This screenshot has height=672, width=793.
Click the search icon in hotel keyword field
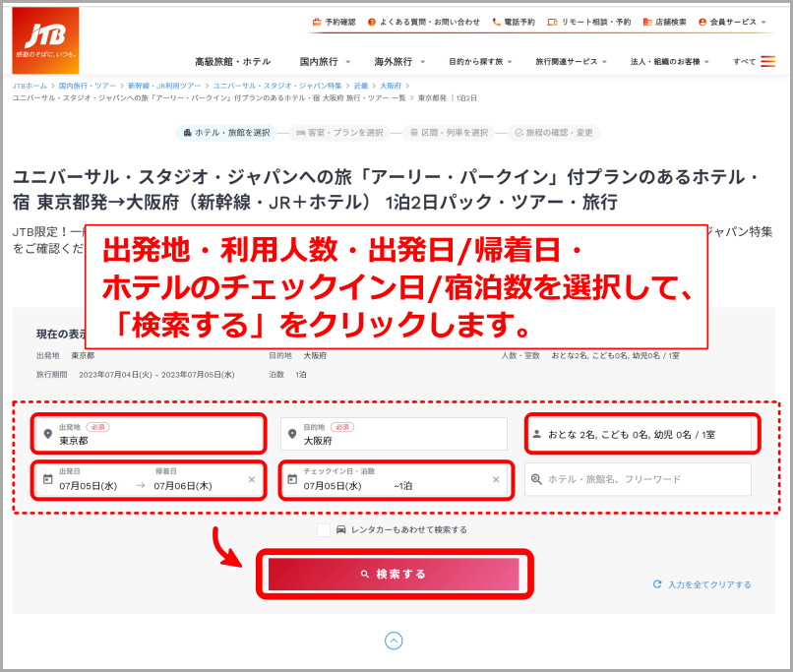536,479
